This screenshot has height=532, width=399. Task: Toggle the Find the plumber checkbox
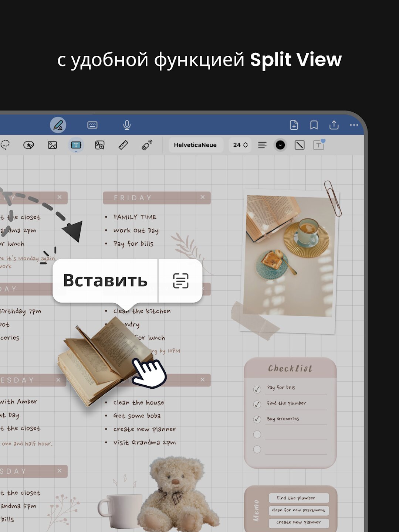(x=257, y=405)
